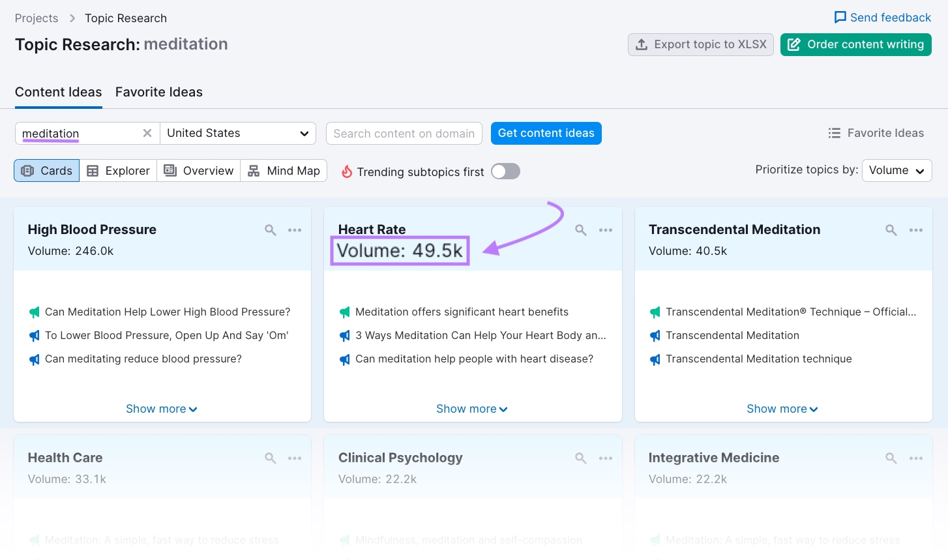948x560 pixels.
Task: Select the Mind Map view
Action: [284, 171]
